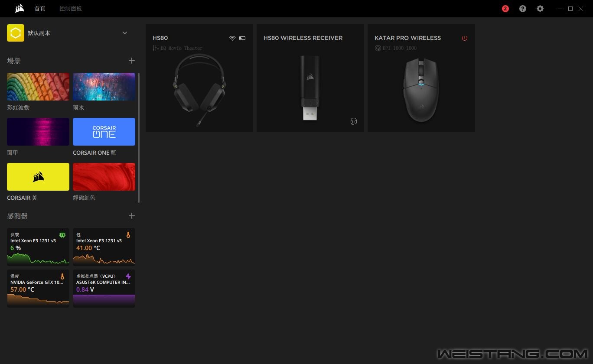
Task: Click the Corsair sails logo in the title bar
Action: (19, 9)
